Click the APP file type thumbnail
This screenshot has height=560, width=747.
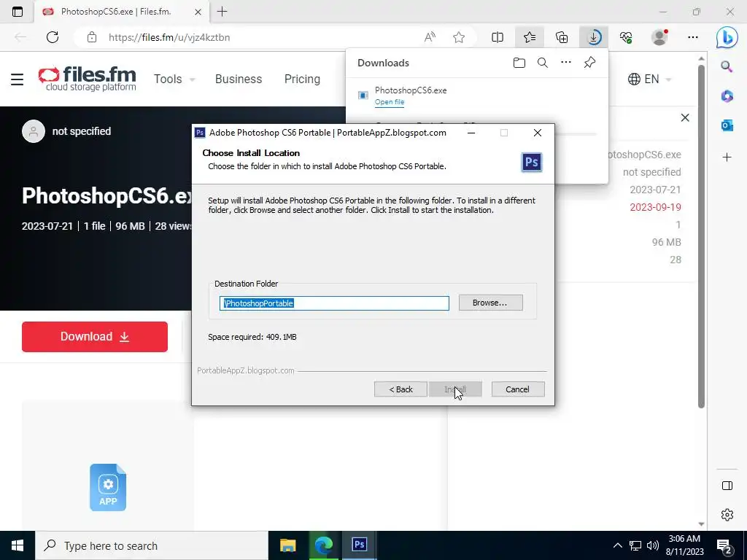click(108, 487)
